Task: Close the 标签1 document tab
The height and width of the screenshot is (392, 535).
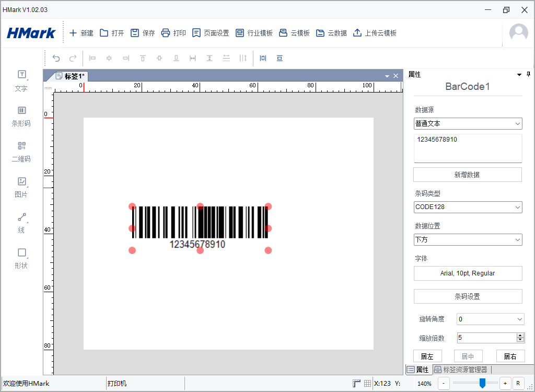Action: [x=396, y=76]
